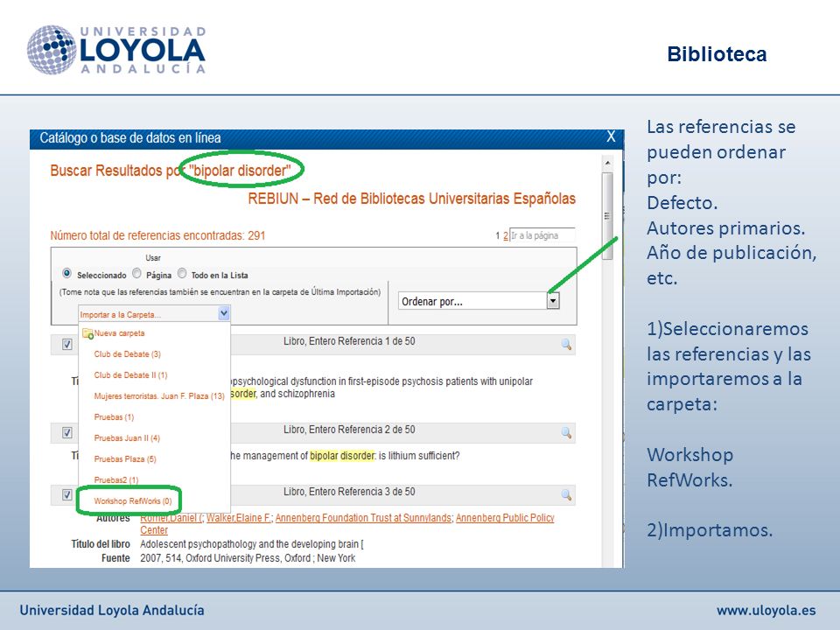Select the Página radio button
Viewport: 840px width, 630px height.
[136, 274]
